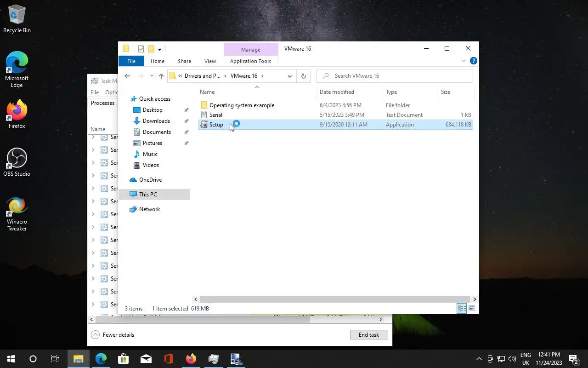588x368 pixels.
Task: Open address bar history dropdown
Action: point(289,76)
